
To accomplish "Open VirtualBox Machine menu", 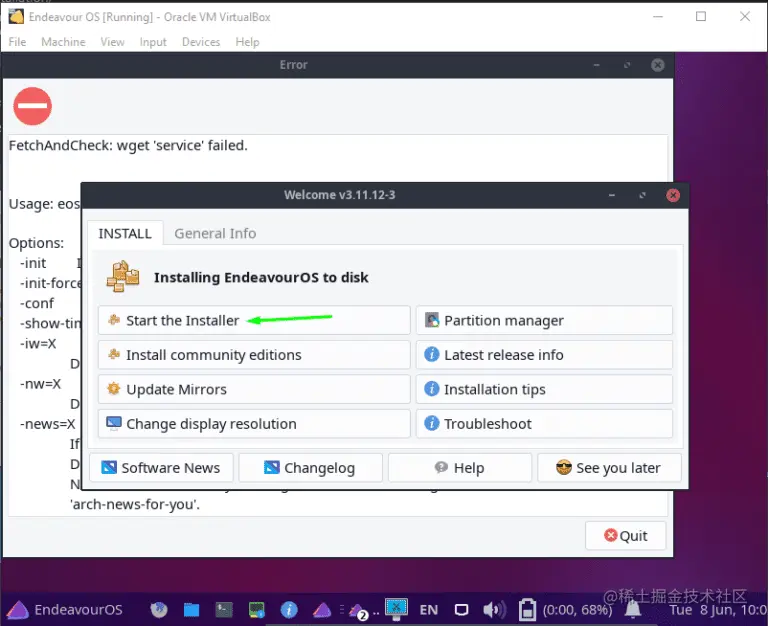I will [x=63, y=42].
